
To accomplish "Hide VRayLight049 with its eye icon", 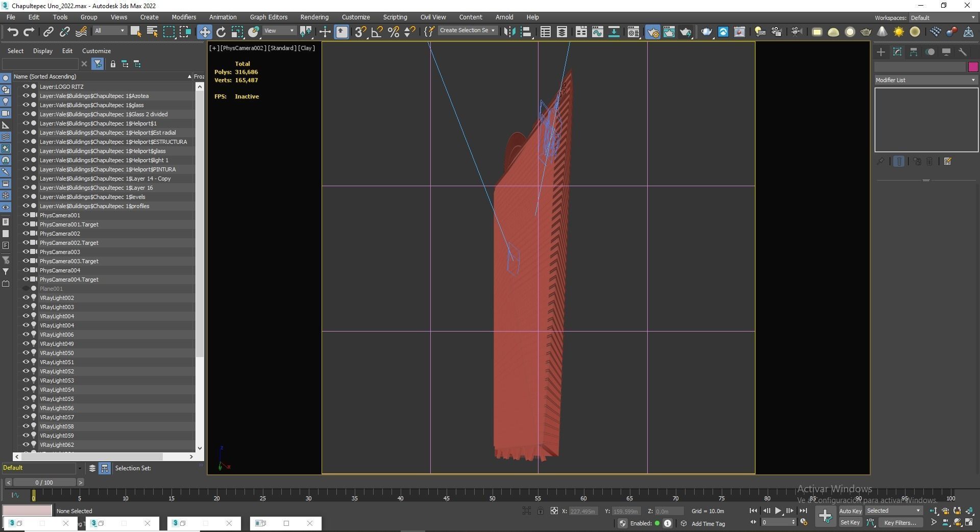I will (x=26, y=344).
